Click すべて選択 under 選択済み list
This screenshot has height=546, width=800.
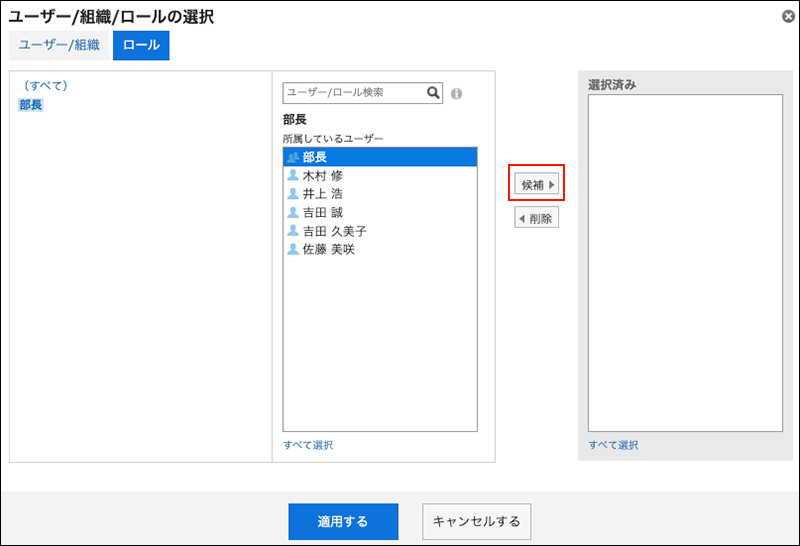(x=613, y=445)
